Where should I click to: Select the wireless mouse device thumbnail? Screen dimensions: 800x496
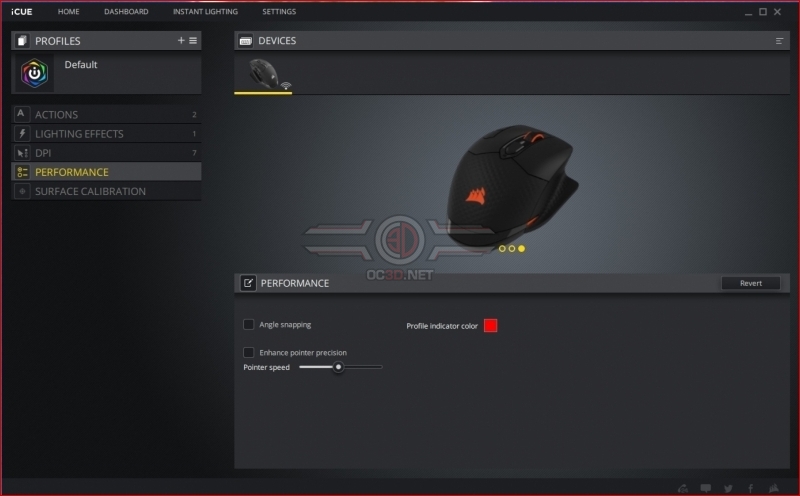coord(263,75)
